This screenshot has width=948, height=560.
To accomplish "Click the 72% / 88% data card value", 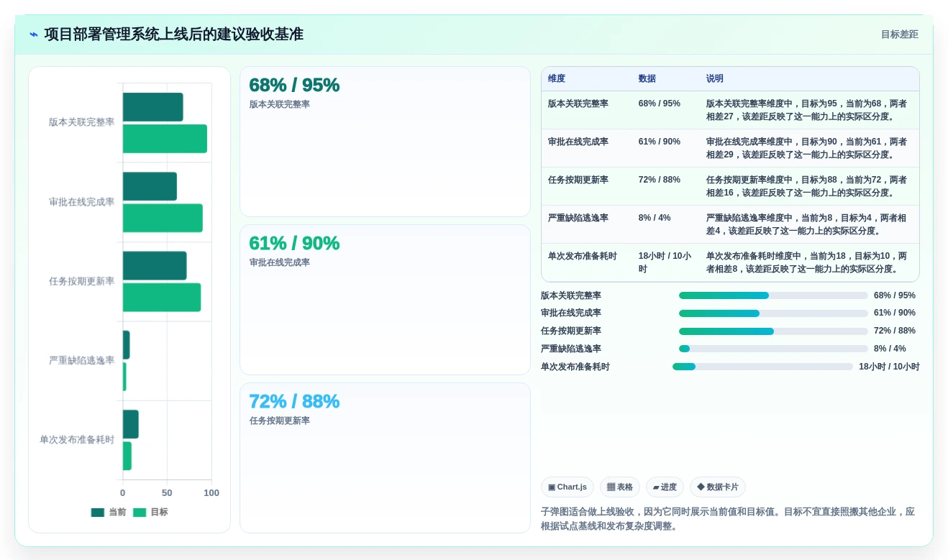I will 294,401.
